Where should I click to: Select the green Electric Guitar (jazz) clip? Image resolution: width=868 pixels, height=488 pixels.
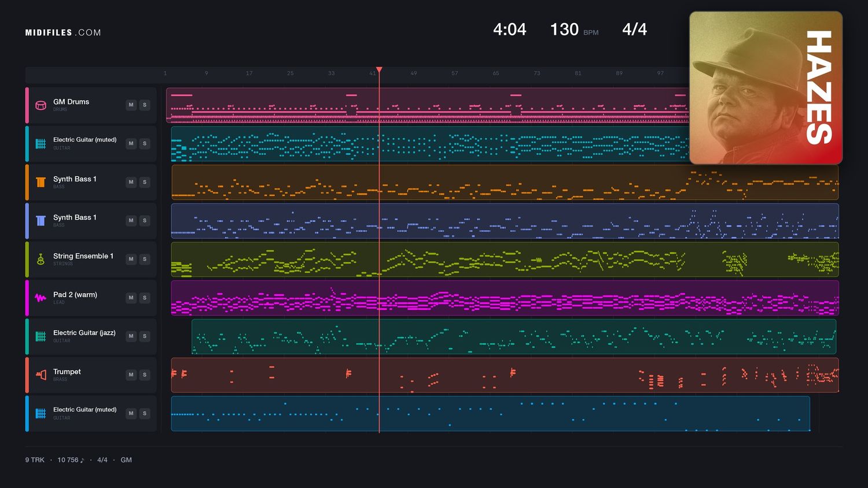pyautogui.click(x=514, y=337)
